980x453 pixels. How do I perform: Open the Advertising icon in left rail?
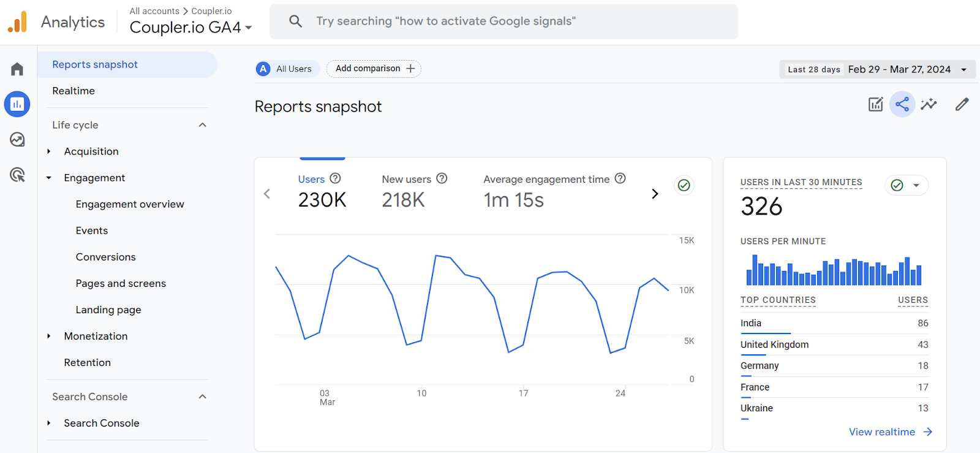(x=17, y=175)
